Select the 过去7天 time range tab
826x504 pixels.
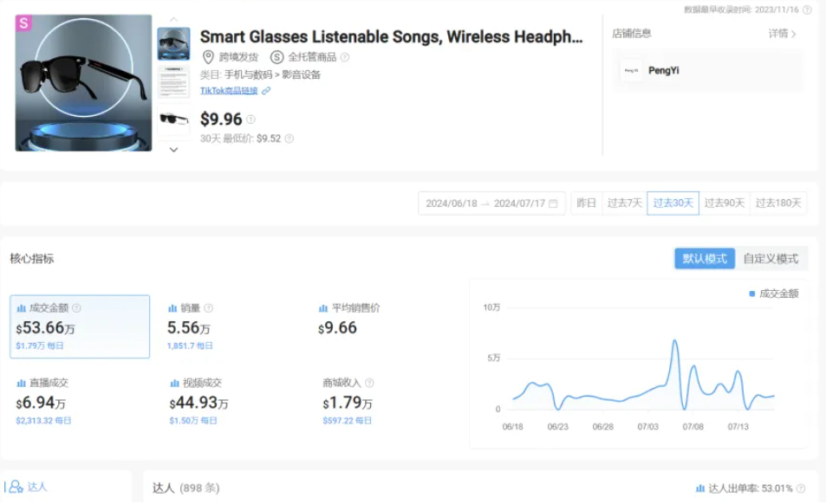tap(625, 204)
